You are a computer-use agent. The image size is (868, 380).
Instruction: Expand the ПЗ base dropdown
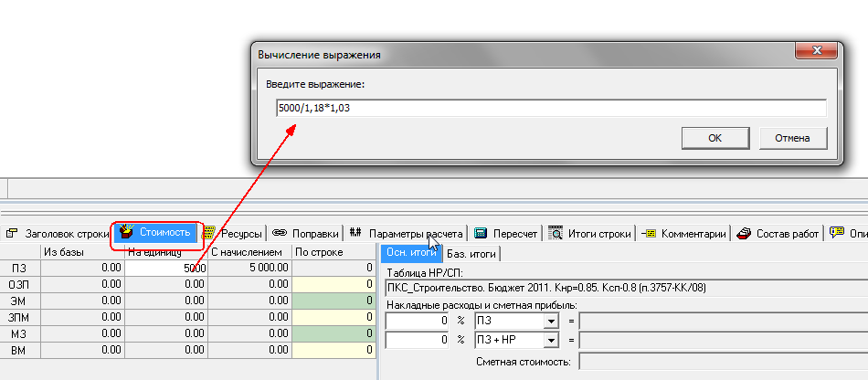(x=551, y=322)
